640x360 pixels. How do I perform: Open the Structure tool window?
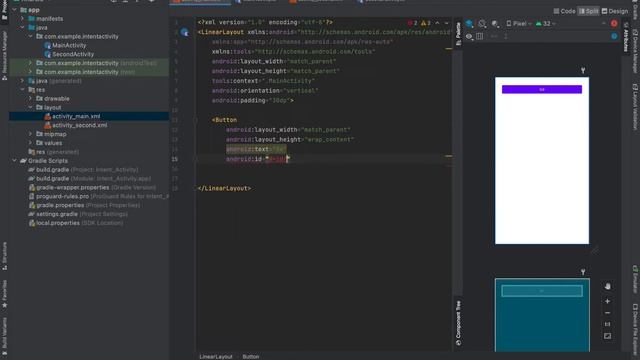4,256
